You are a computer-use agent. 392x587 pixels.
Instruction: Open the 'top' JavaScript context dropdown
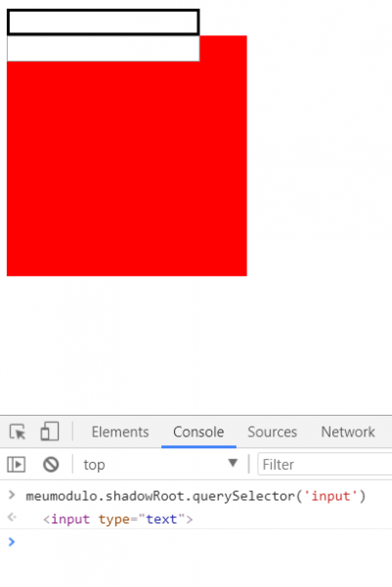point(160,464)
